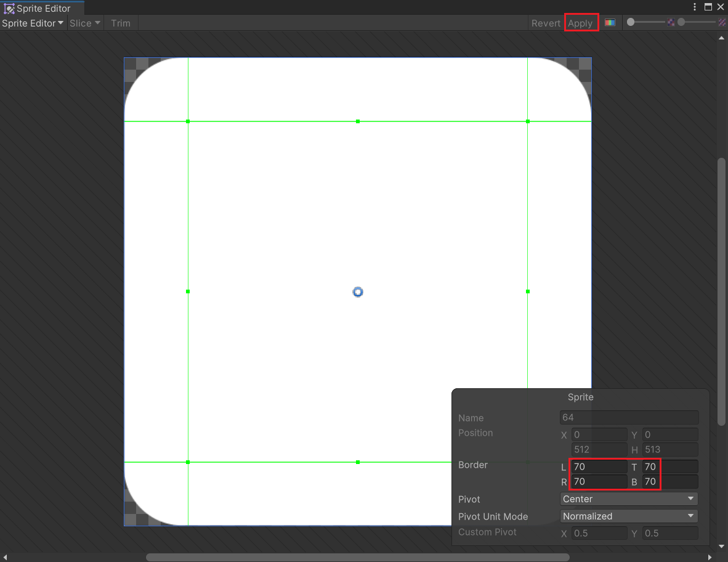Open the Pivot dropdown set to Center
The width and height of the screenshot is (728, 562).
(629, 499)
